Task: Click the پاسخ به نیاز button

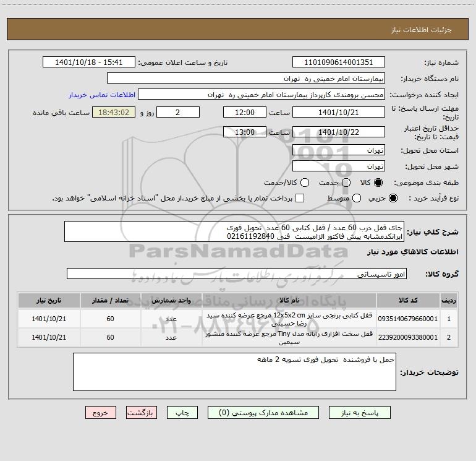Action: pyautogui.click(x=359, y=413)
